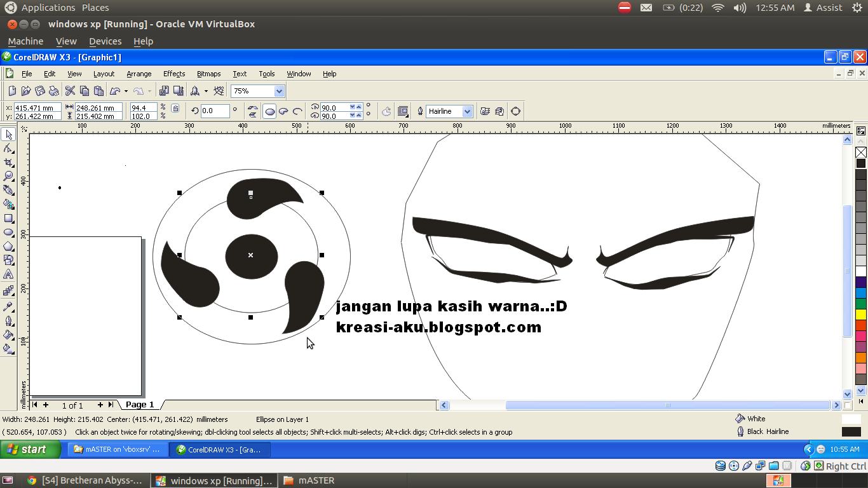Select the Text tool

click(8, 274)
